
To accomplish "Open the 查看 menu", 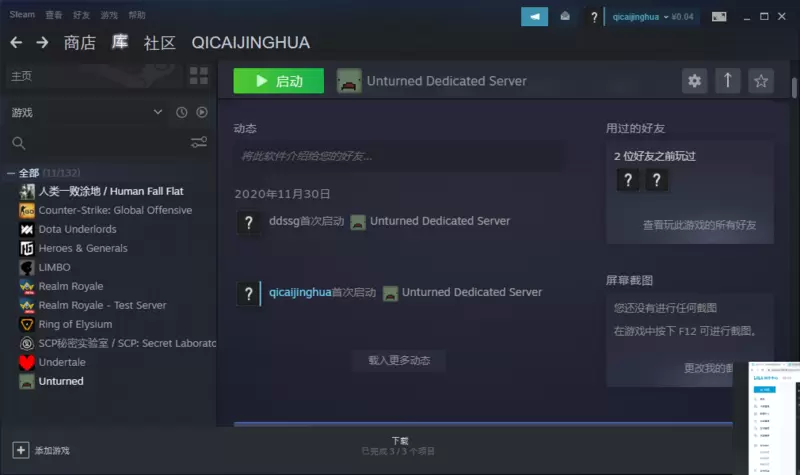I will point(54,15).
